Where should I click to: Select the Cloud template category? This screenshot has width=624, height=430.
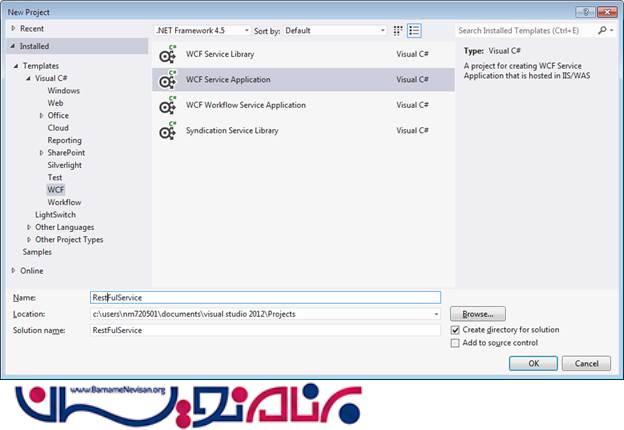click(58, 128)
